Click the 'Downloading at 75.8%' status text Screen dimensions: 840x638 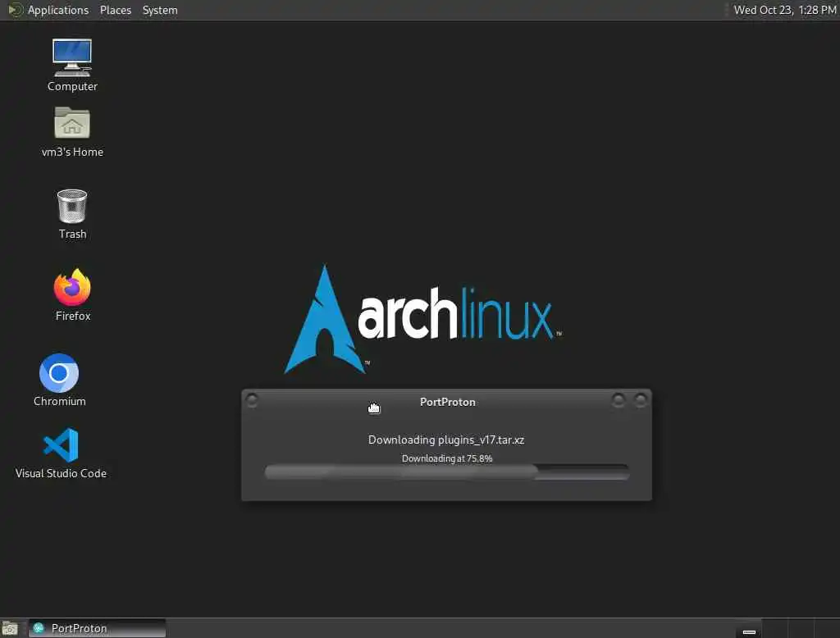[447, 458]
